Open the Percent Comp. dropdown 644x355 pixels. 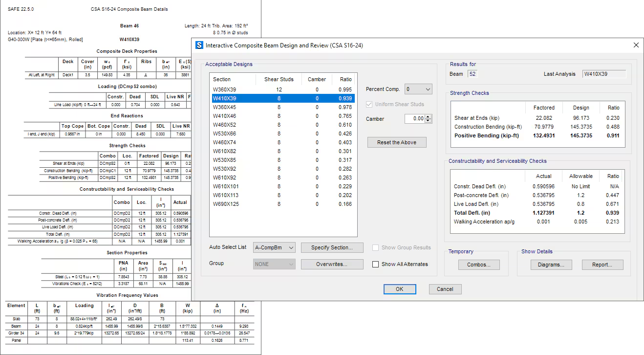(x=418, y=89)
